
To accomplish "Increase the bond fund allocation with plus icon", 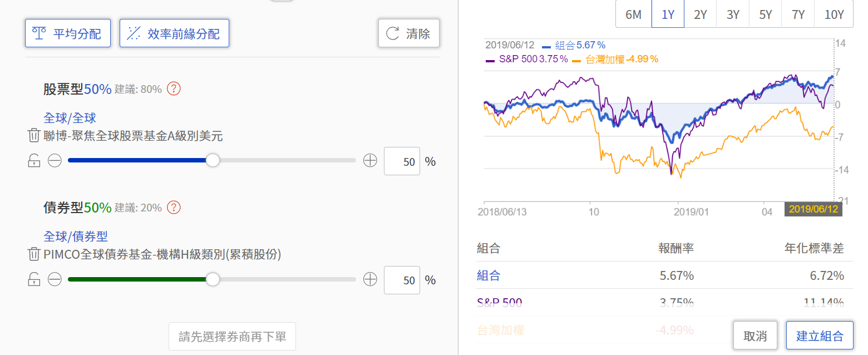I will 370,279.
